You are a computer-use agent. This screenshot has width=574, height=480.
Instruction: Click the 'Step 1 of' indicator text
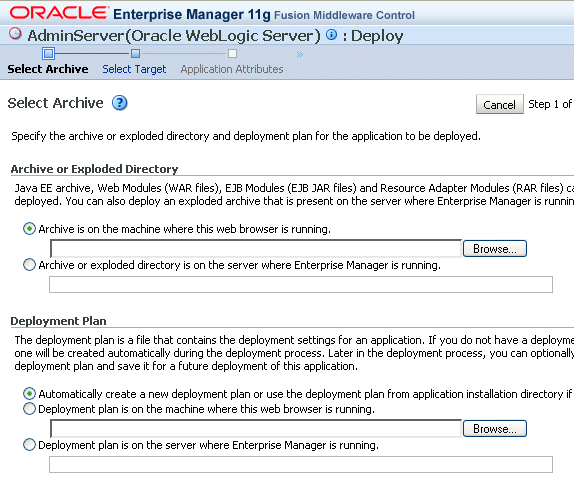[x=550, y=104]
